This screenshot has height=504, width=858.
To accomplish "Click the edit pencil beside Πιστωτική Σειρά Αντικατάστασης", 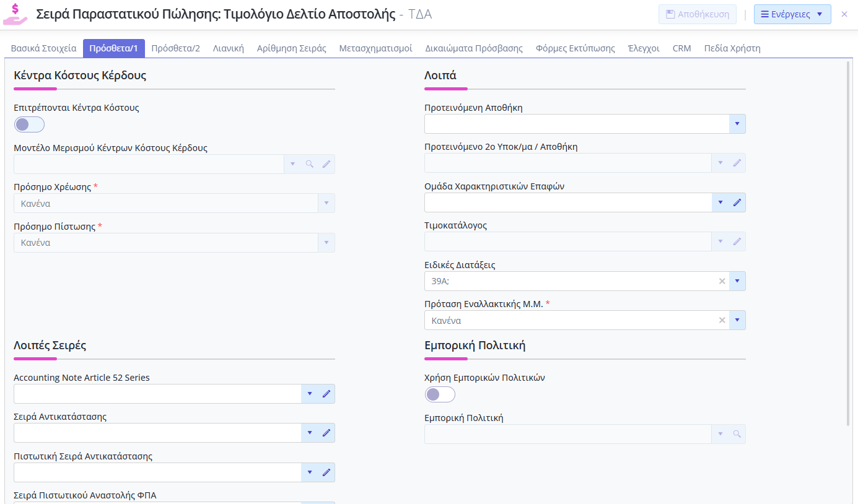I will click(326, 472).
